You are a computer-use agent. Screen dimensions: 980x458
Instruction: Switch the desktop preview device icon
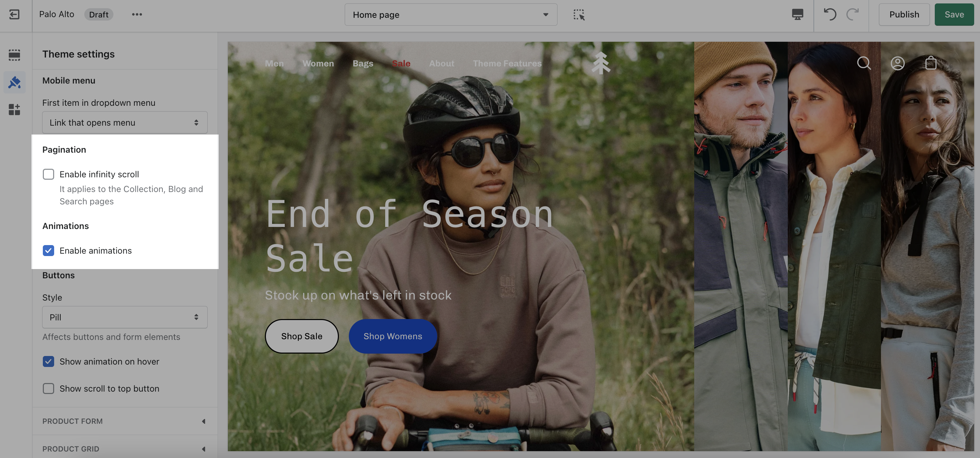[x=797, y=14]
